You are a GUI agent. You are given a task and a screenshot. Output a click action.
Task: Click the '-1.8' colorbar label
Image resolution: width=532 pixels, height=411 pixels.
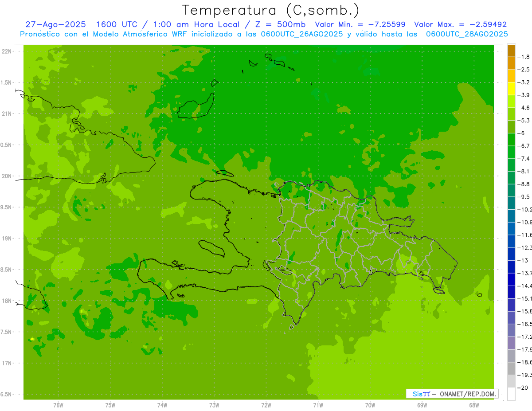point(524,57)
